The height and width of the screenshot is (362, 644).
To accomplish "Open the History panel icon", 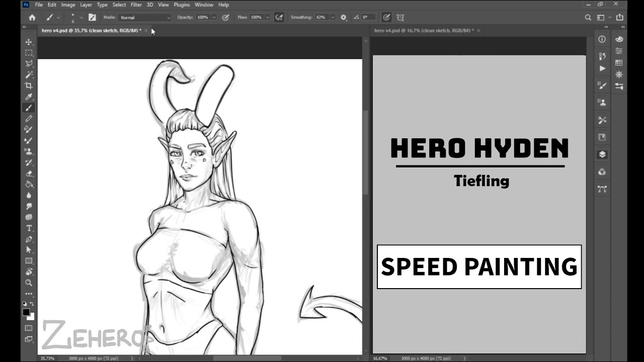I will click(x=602, y=56).
